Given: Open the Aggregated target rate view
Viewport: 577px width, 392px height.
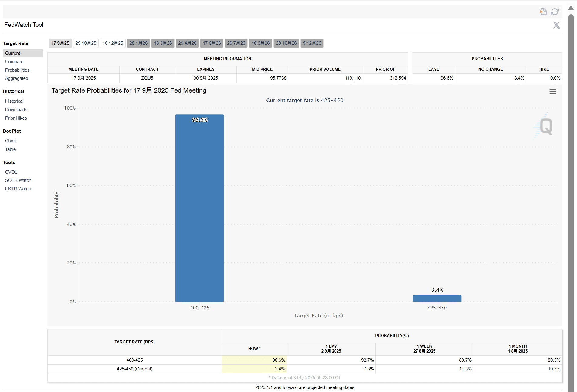Looking at the screenshot, I should 17,78.
